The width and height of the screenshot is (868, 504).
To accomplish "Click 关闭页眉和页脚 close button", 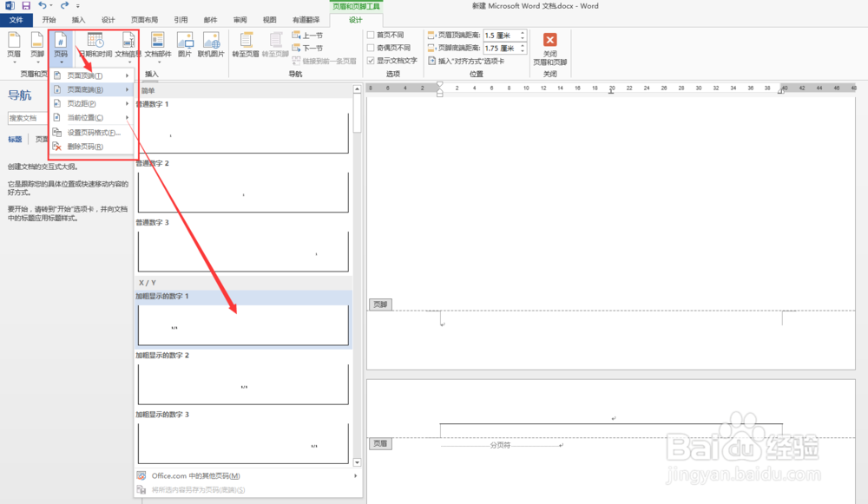I will point(549,49).
